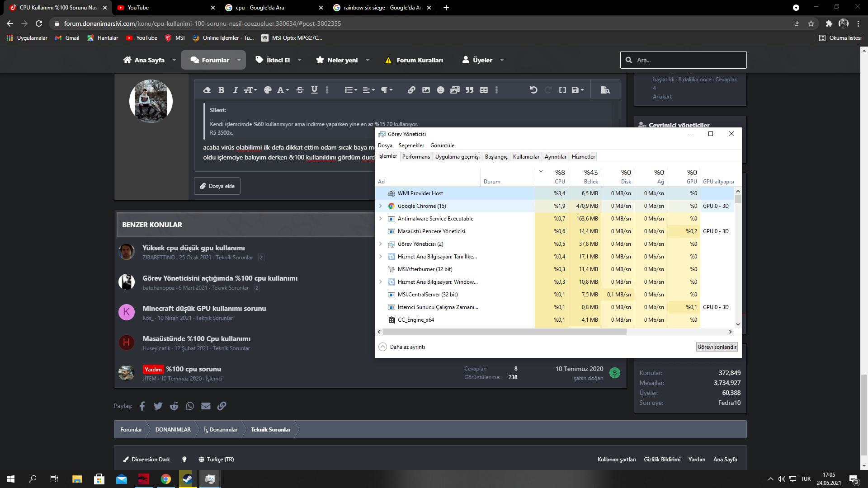
Task: Undo last edit in the editor
Action: tap(533, 90)
